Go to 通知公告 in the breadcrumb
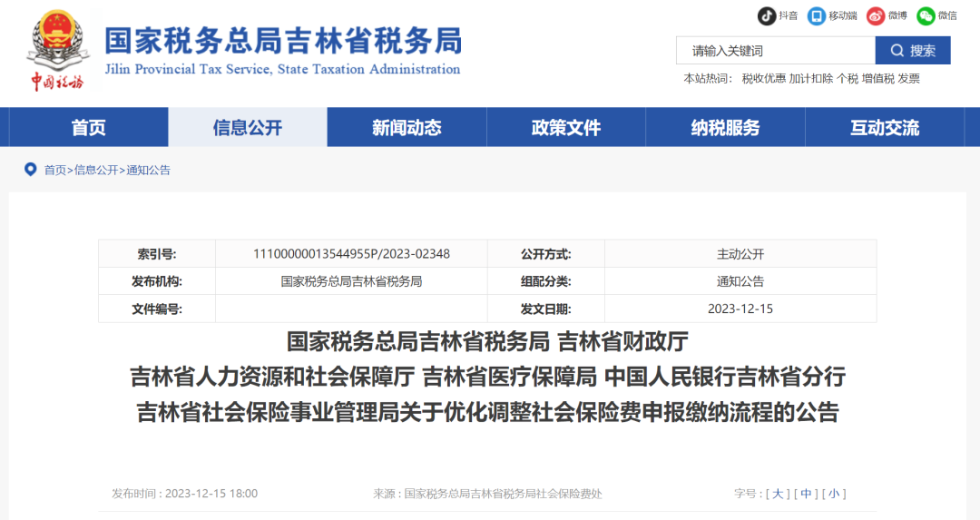Screen dimensions: 980x520 pyautogui.click(x=148, y=170)
